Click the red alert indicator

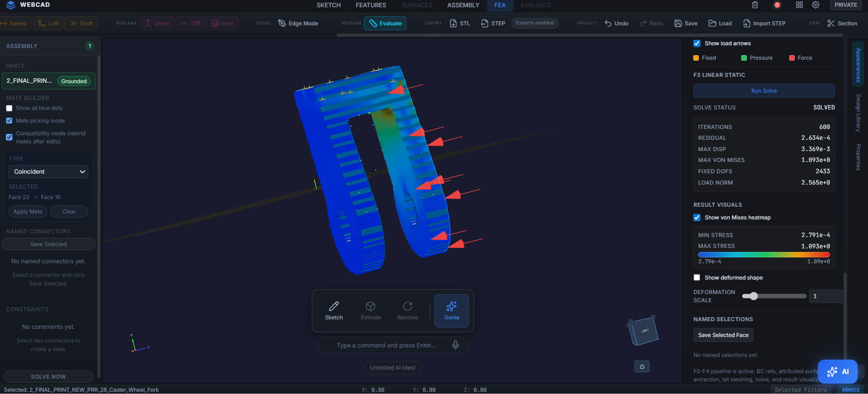(x=777, y=5)
